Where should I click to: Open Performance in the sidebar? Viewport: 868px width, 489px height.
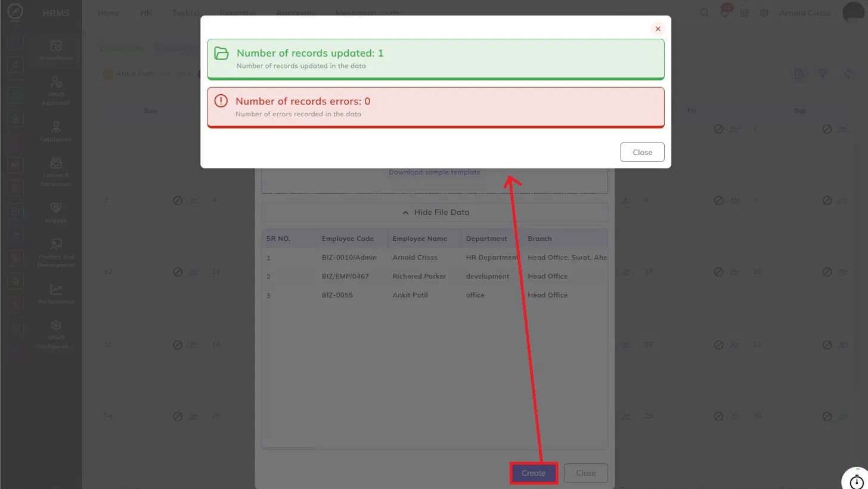point(56,293)
